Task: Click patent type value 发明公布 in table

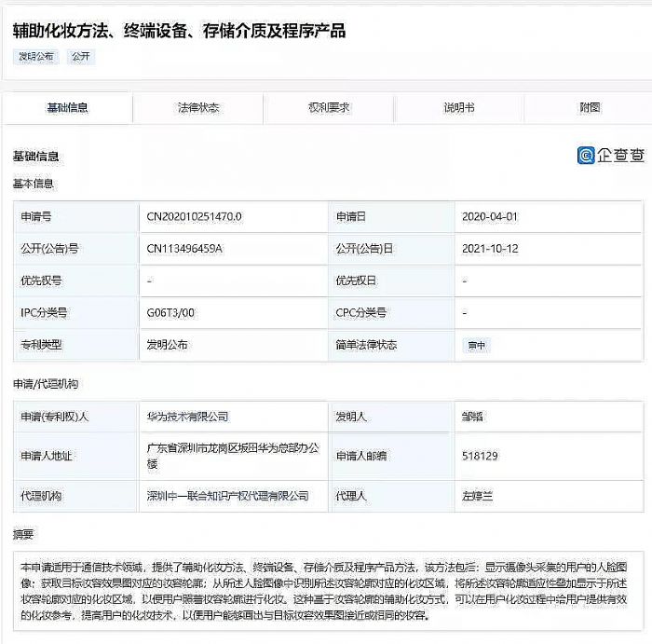Action: pyautogui.click(x=167, y=345)
